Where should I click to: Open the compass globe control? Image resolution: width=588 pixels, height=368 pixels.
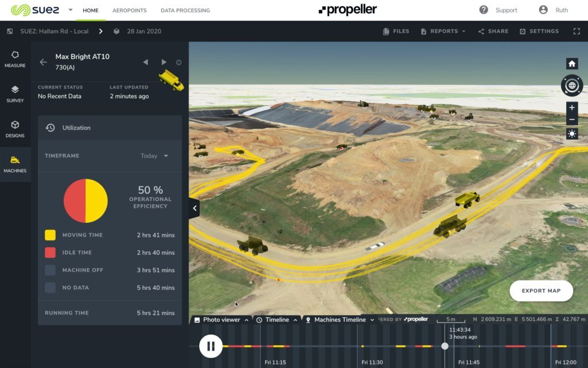(x=571, y=86)
